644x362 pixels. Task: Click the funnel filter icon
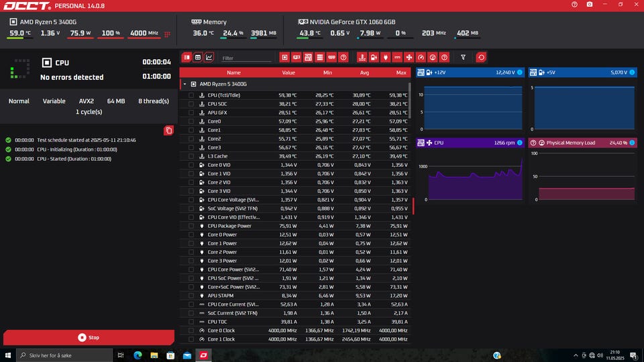pyautogui.click(x=463, y=58)
